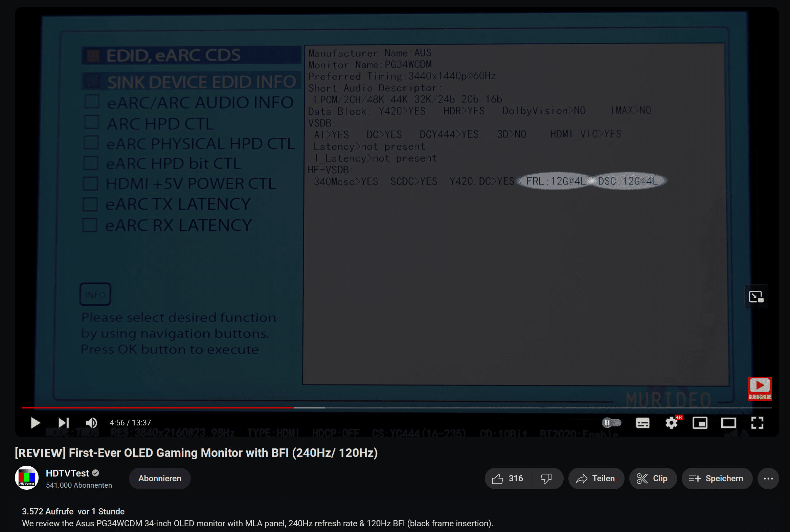The image size is (790, 532).
Task: Click the time display 4:56 / 13:37
Action: [x=130, y=423]
